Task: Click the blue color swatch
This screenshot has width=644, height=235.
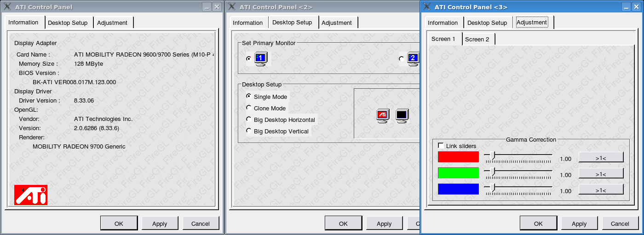Action: [458, 189]
